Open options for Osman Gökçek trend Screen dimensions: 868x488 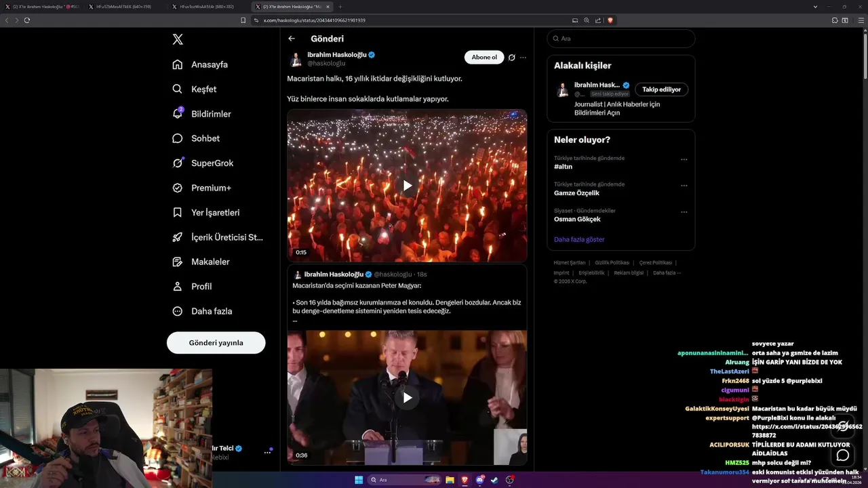pos(684,212)
